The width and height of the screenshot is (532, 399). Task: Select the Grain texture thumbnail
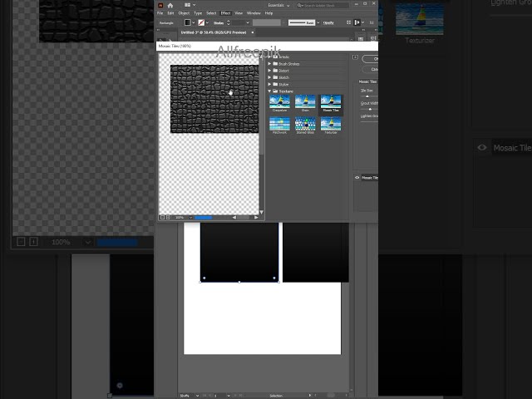click(x=305, y=103)
